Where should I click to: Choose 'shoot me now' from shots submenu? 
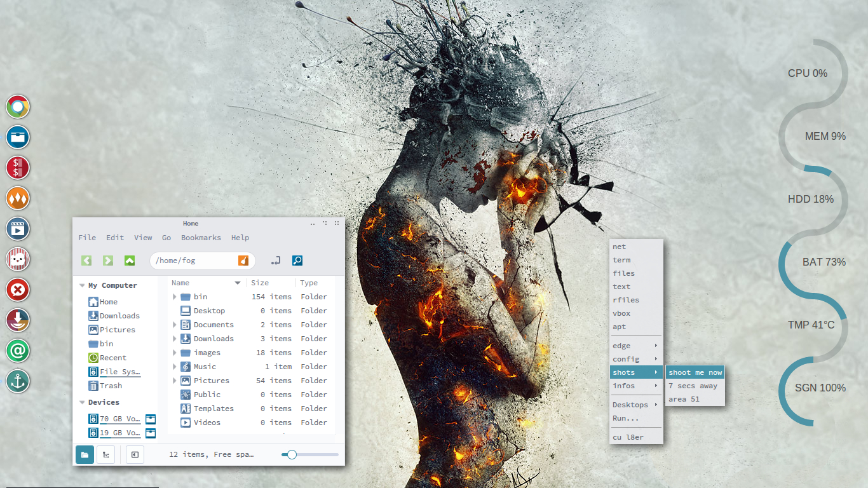point(695,372)
